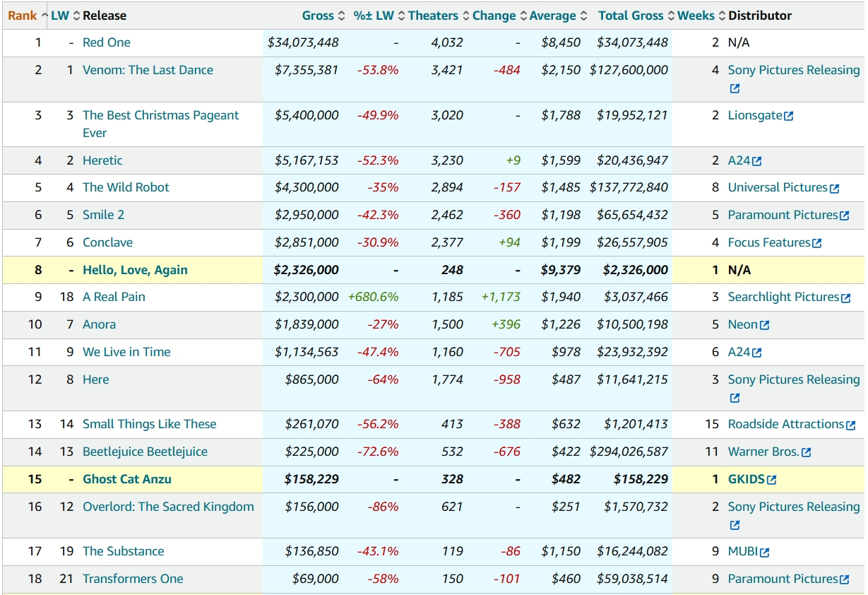Open the Heretic release link
Screen dimensions: 868x595
pos(102,160)
